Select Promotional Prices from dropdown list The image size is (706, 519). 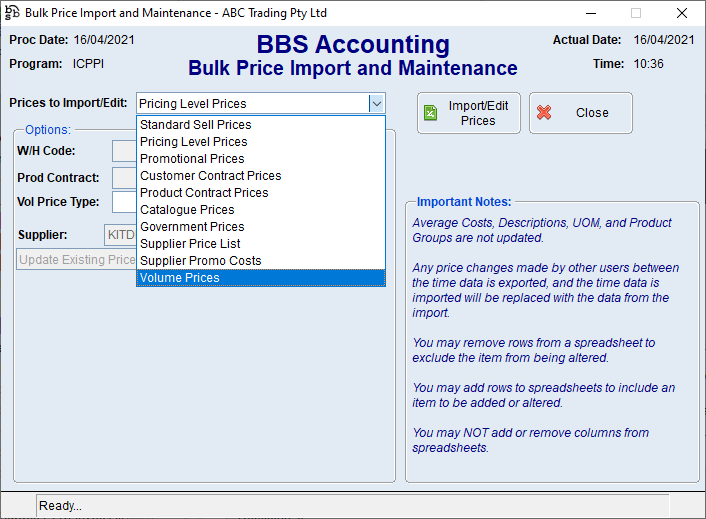[192, 159]
